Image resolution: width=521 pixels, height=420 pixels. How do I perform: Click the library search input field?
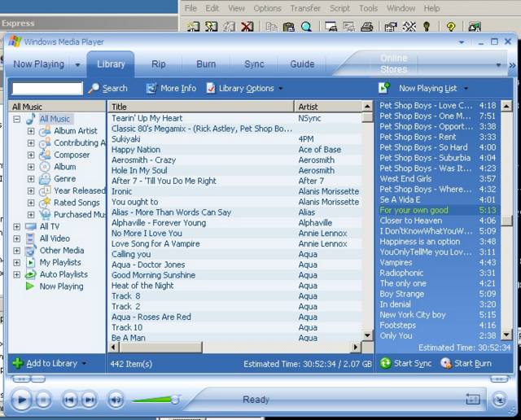[x=47, y=89]
